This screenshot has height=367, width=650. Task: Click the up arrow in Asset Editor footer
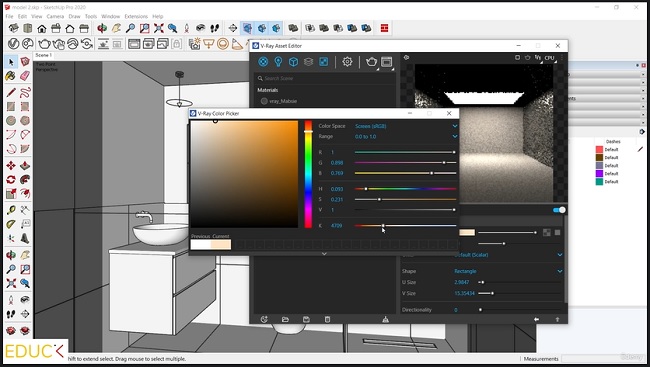click(557, 319)
